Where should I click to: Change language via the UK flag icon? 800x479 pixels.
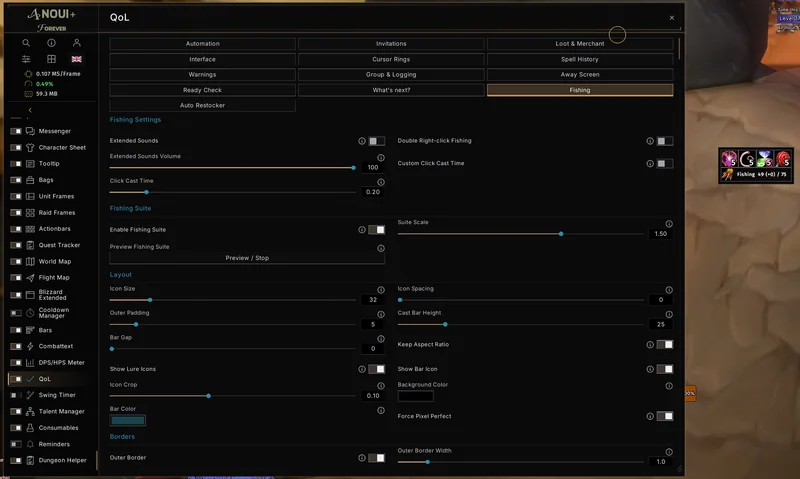pyautogui.click(x=77, y=59)
